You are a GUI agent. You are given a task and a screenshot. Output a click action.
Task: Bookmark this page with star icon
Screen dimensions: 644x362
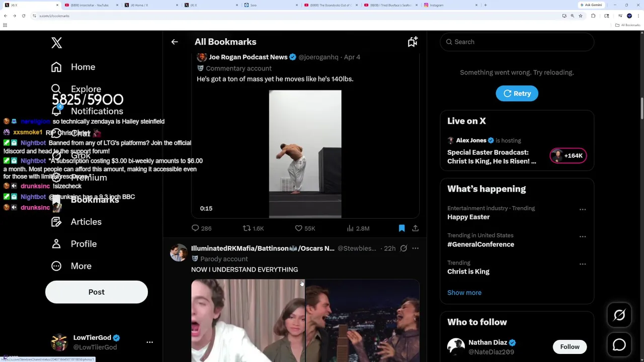click(580, 16)
